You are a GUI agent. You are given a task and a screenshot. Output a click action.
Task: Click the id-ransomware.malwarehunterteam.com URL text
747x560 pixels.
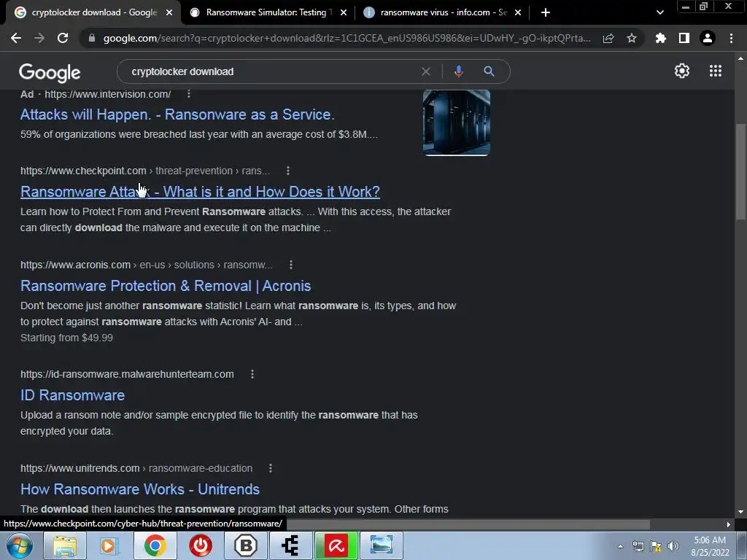pyautogui.click(x=127, y=374)
